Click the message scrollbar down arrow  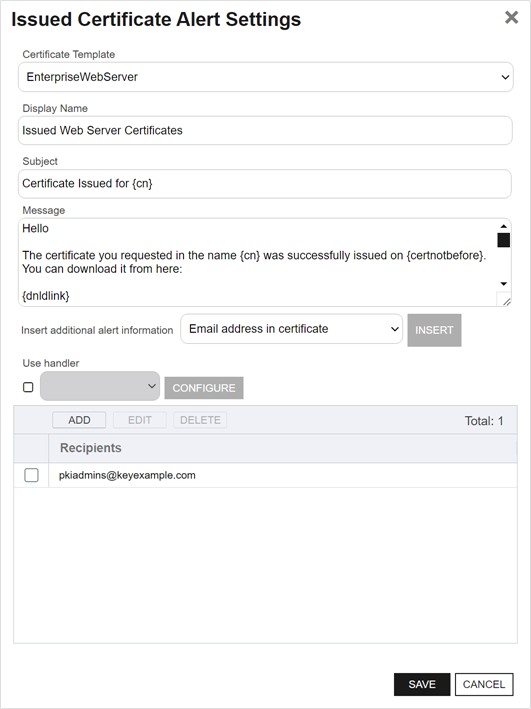[x=503, y=284]
